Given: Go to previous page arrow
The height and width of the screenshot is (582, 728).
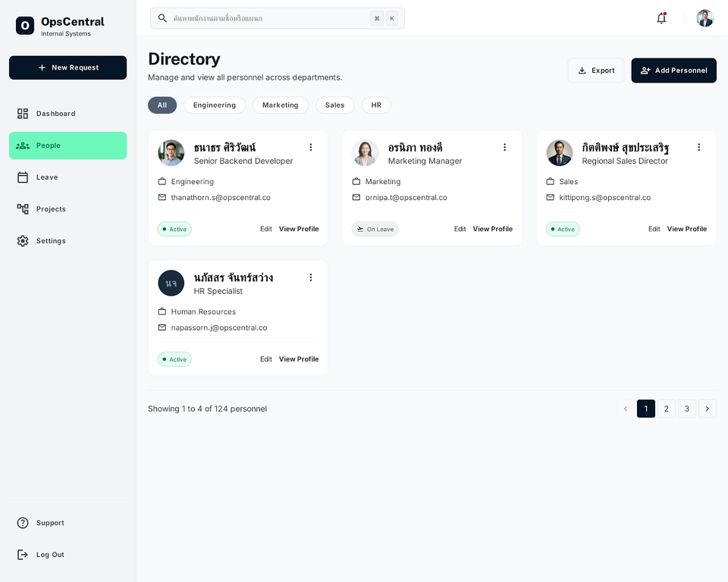Looking at the screenshot, I should tap(626, 409).
